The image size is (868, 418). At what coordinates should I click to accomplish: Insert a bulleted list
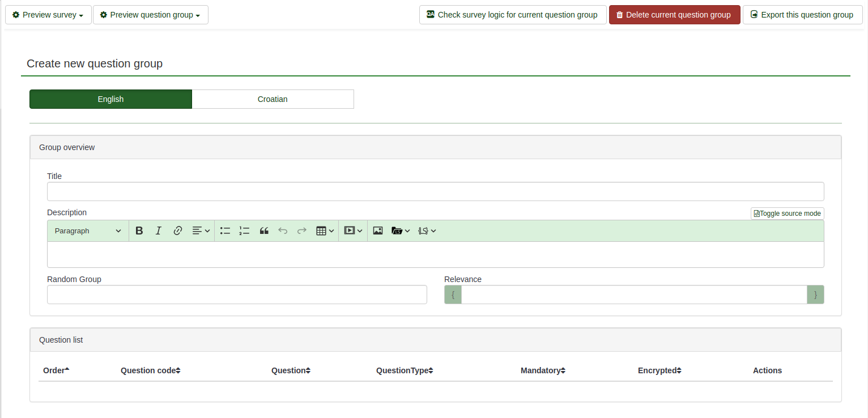[x=225, y=231]
